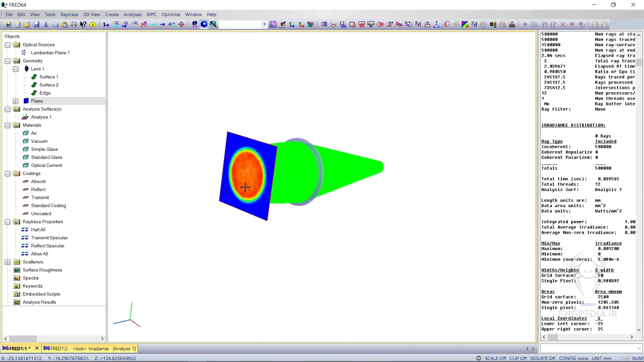
Task: Click the magnifier zoom toolbar icon
Action: 213,25
